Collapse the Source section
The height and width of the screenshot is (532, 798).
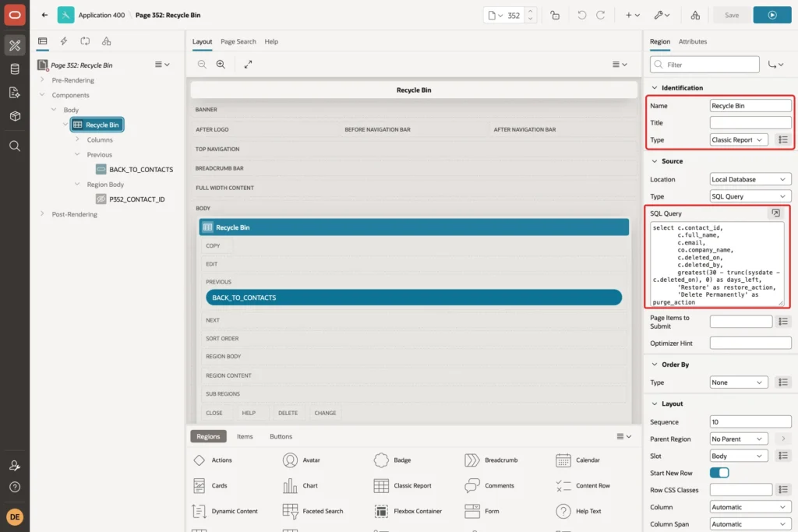[x=655, y=160]
